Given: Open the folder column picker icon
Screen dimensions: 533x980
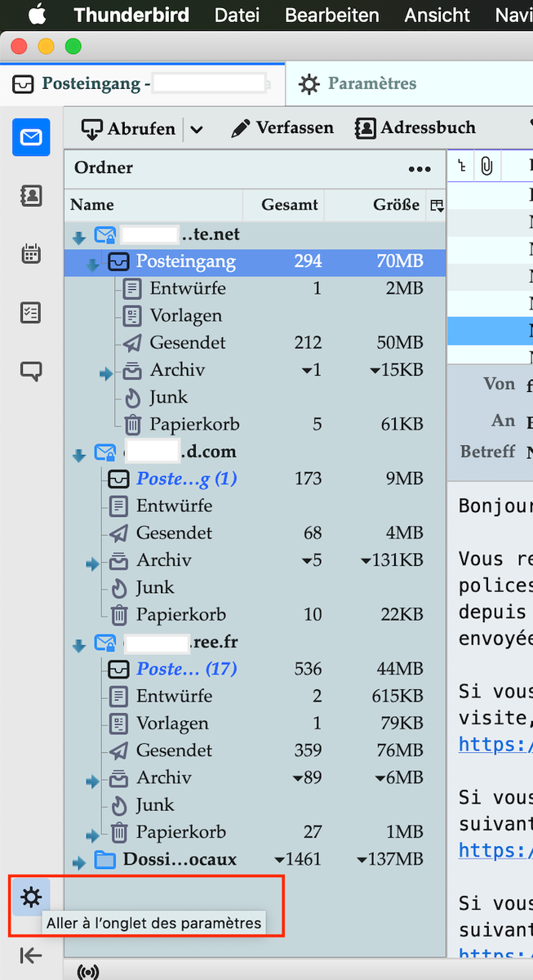Looking at the screenshot, I should click(437, 205).
